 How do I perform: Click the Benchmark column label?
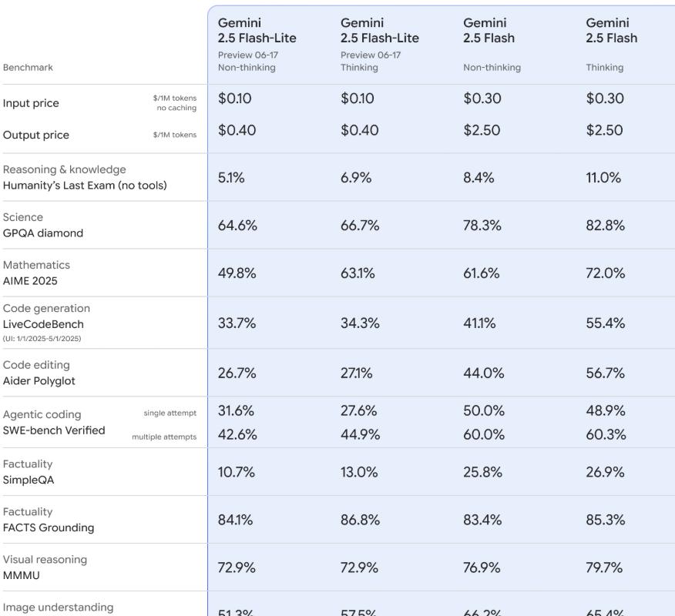pos(28,68)
